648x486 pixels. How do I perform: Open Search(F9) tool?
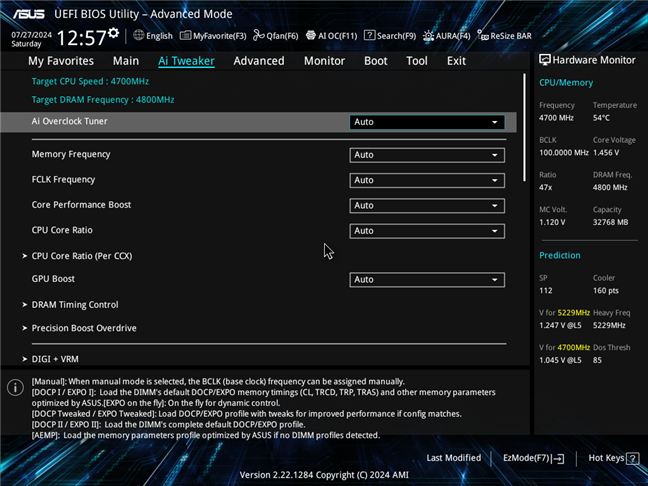pyautogui.click(x=390, y=36)
